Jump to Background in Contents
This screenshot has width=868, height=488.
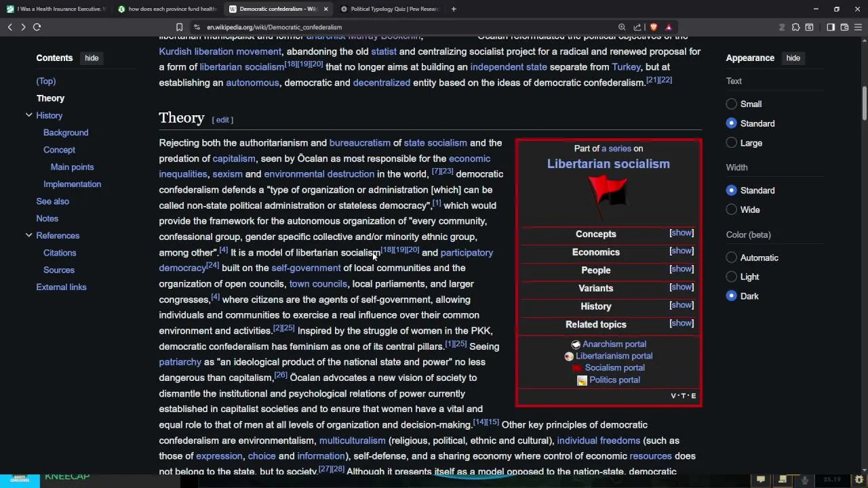66,133
